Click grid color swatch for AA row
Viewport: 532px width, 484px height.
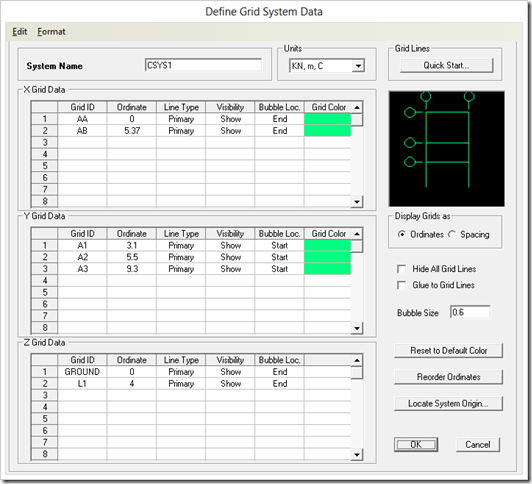click(327, 119)
